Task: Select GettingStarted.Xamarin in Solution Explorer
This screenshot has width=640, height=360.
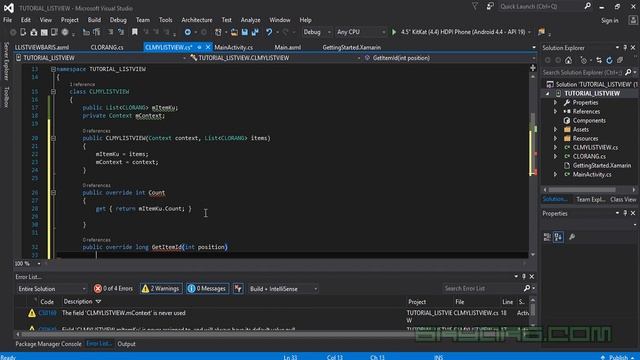Action: click(602, 165)
